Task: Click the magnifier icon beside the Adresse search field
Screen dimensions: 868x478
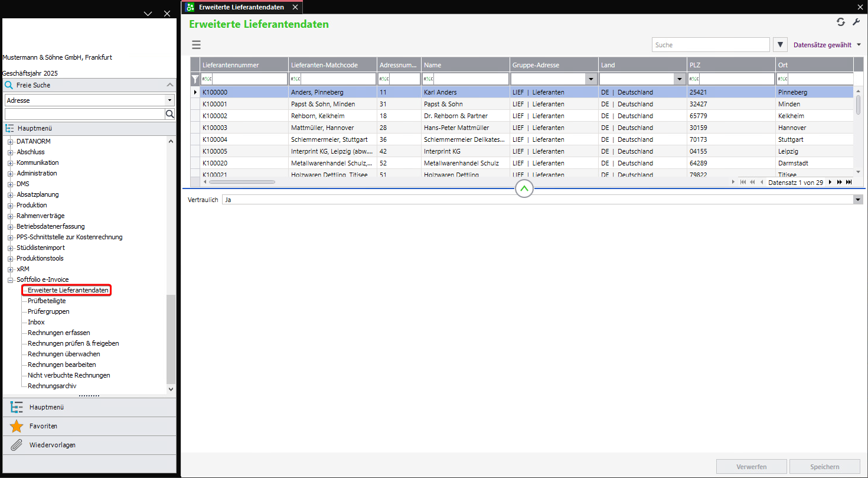Action: (x=169, y=114)
